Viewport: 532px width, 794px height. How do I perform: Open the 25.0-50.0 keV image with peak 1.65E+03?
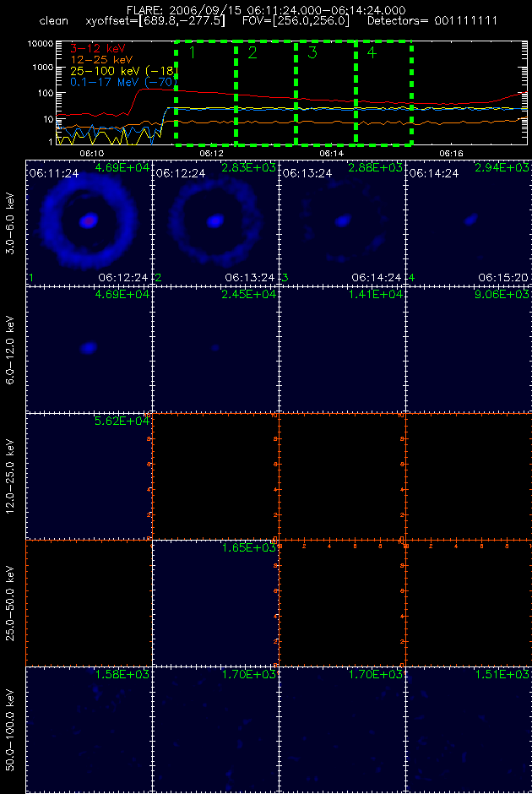coord(215,602)
